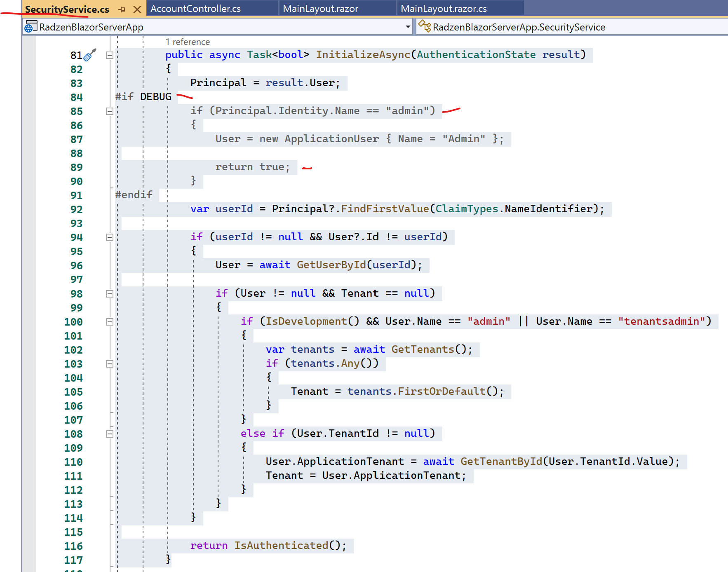Viewport: 728px width, 572px height.
Task: Click the IsAuthenticated call on line 116
Action: pyautogui.click(x=282, y=546)
